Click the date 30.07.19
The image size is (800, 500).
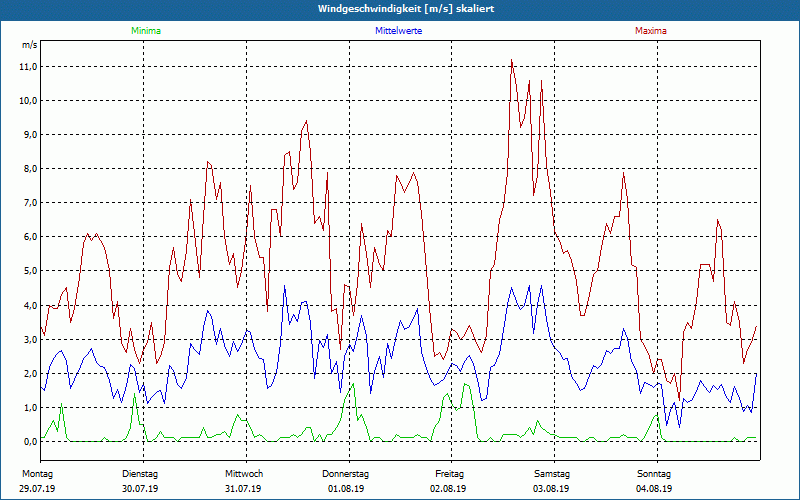click(140, 489)
